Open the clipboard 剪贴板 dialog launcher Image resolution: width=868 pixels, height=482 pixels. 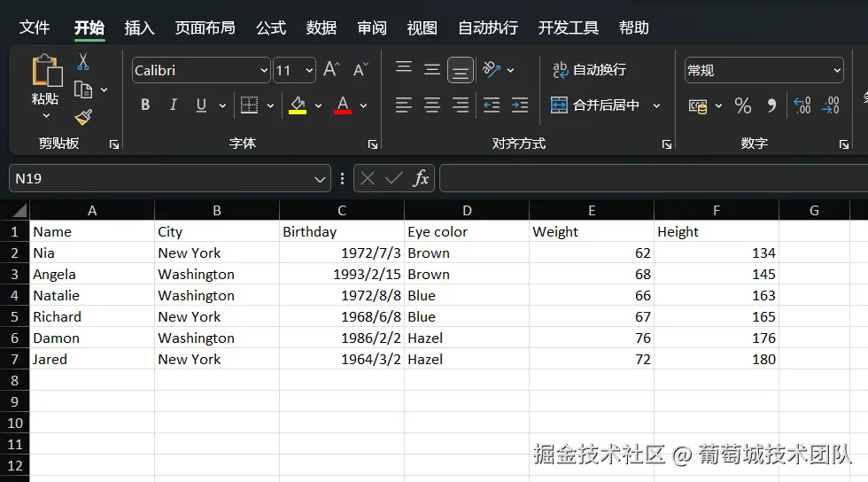coord(114,144)
